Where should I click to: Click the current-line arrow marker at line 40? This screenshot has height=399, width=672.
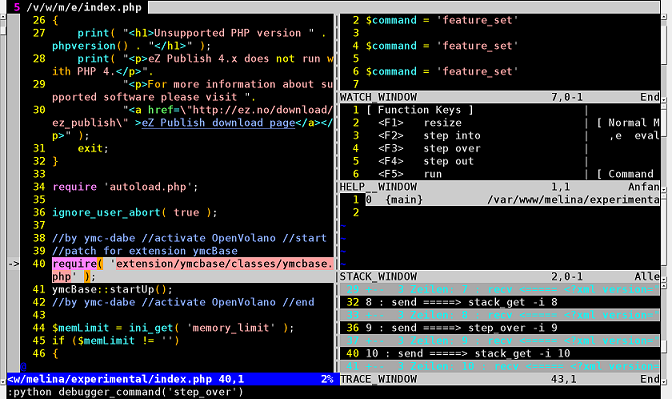pos(14,264)
